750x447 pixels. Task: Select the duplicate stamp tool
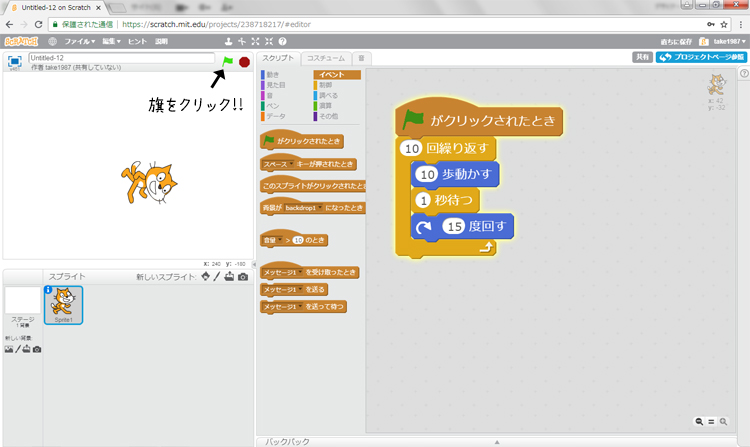[229, 42]
